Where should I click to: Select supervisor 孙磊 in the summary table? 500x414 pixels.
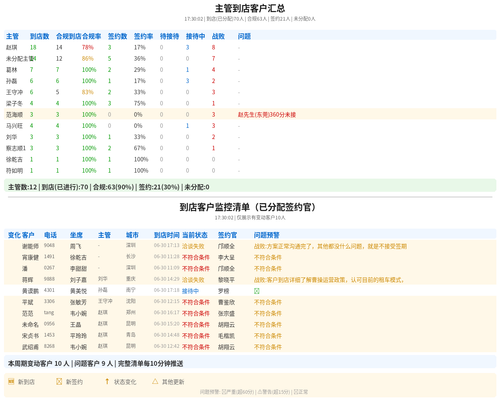(11, 81)
